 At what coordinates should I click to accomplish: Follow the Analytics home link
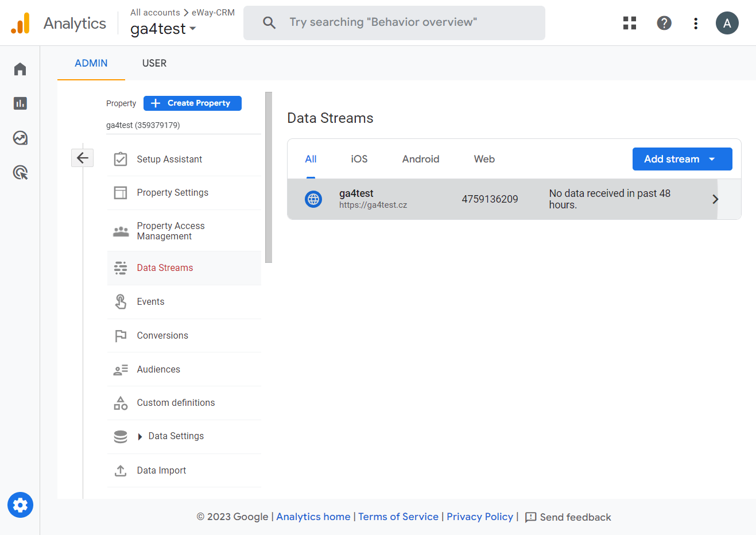(x=313, y=517)
